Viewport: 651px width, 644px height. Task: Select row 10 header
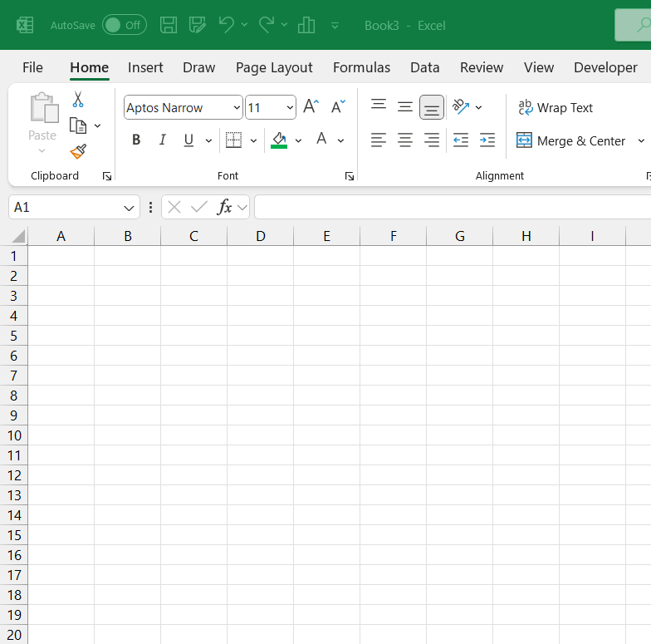(x=13, y=435)
